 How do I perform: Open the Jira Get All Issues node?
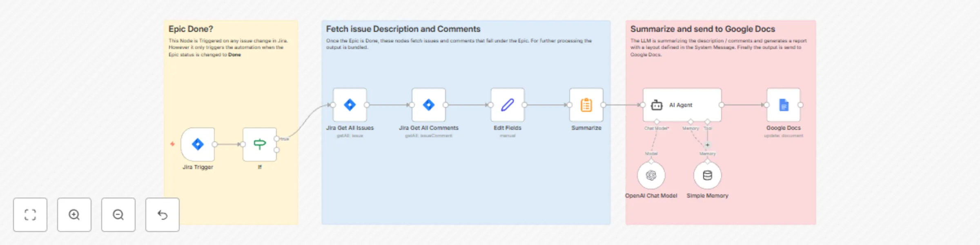(x=350, y=105)
